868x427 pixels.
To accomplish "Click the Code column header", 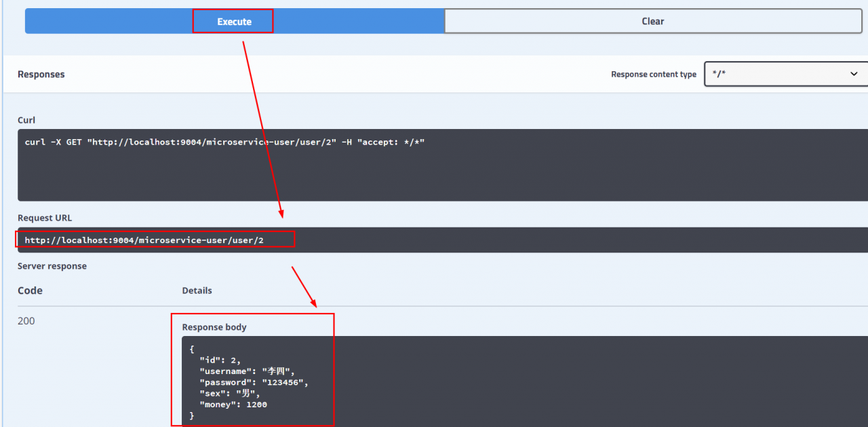I will [x=30, y=291].
